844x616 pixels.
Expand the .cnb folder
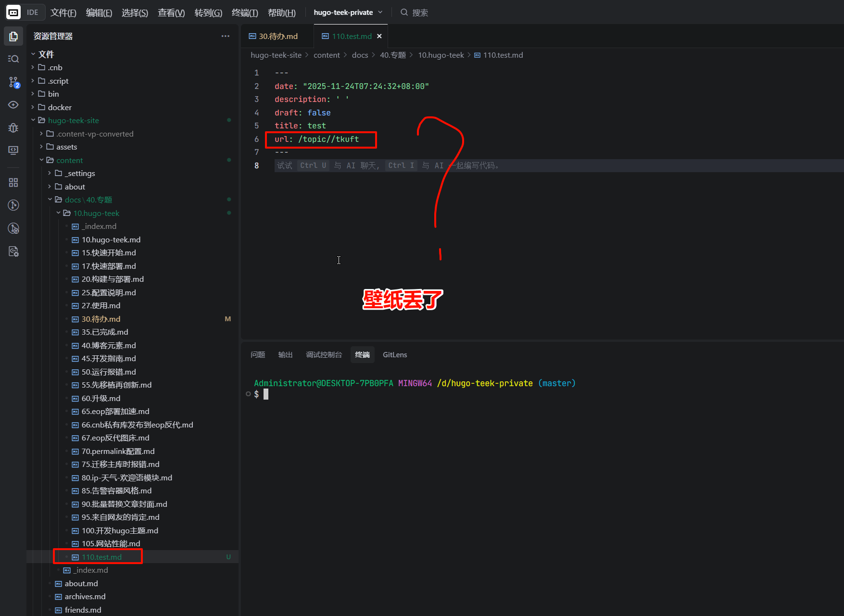pos(55,68)
